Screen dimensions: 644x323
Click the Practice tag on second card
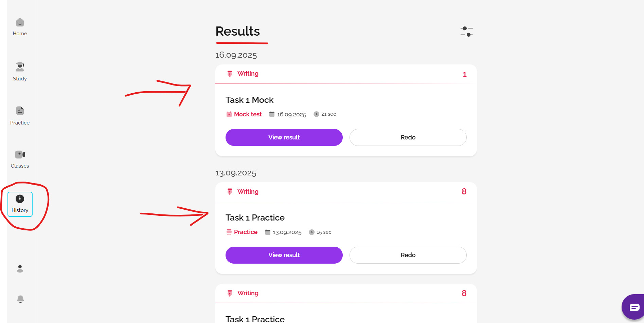click(x=246, y=232)
